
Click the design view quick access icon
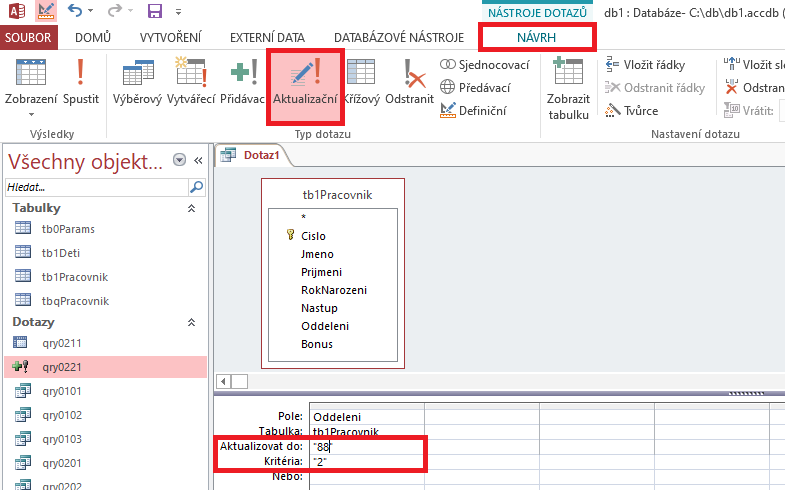[x=46, y=11]
